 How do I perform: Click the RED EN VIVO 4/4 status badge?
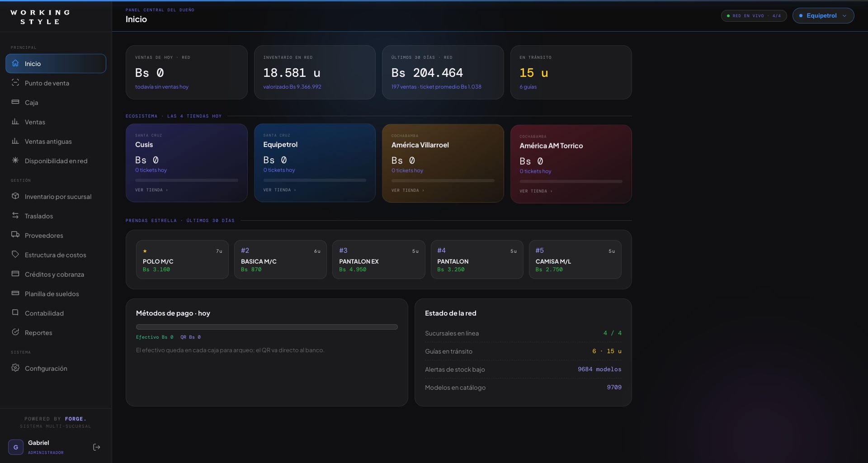[754, 16]
